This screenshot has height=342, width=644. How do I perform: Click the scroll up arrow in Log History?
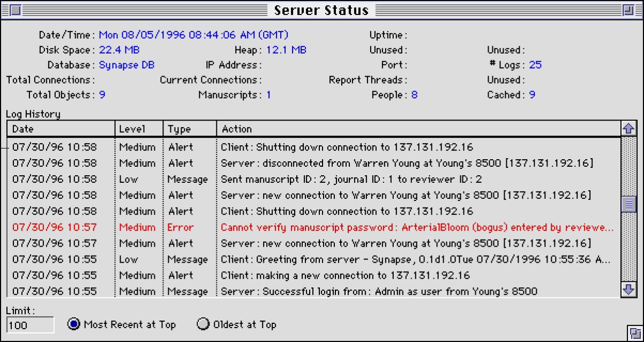click(628, 129)
